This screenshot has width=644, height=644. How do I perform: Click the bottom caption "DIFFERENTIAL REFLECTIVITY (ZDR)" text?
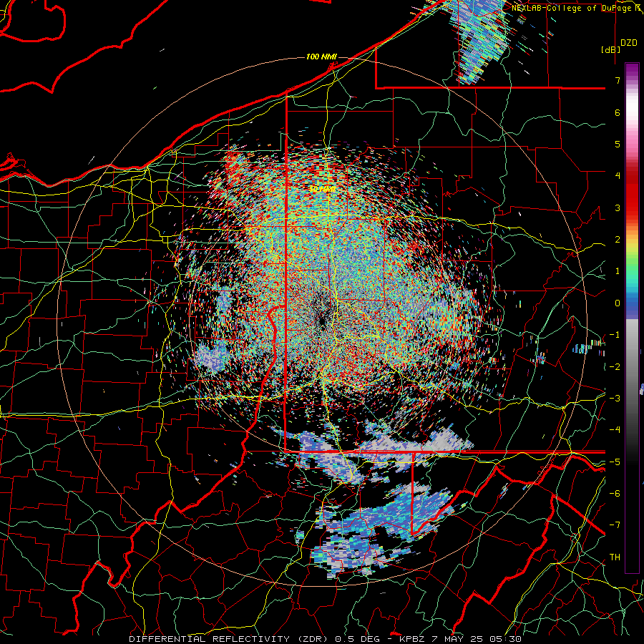point(228,639)
